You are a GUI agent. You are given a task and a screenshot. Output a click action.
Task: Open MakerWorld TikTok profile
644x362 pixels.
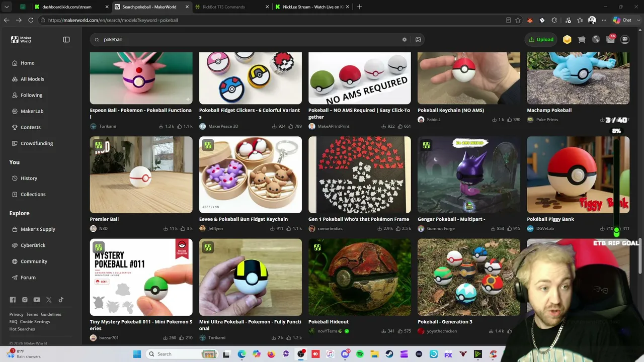pyautogui.click(x=61, y=300)
